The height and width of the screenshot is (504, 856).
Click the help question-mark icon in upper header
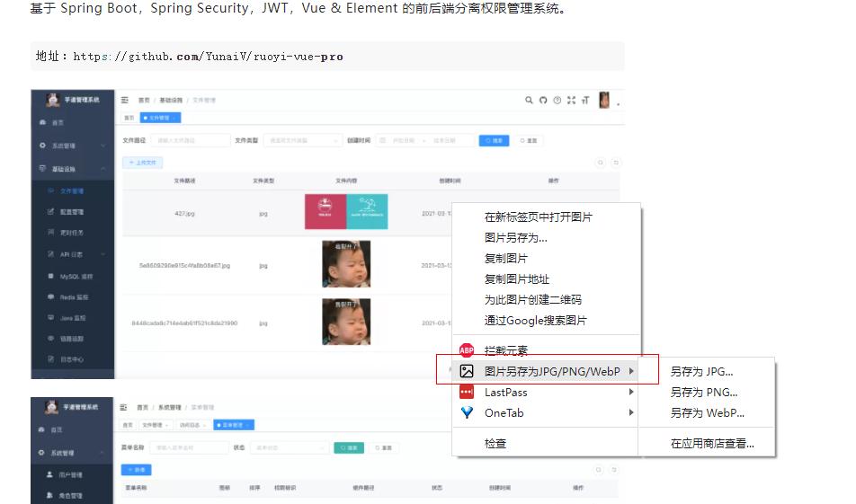pyautogui.click(x=557, y=101)
